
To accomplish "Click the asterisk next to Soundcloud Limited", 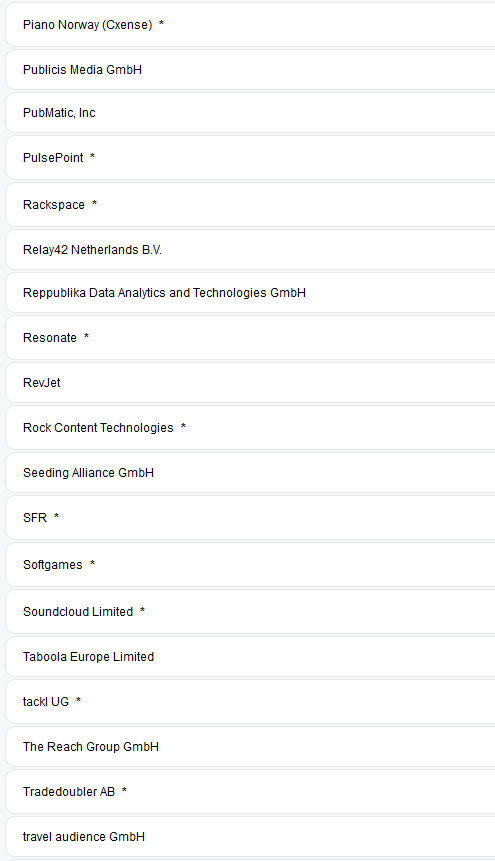I will tap(142, 611).
